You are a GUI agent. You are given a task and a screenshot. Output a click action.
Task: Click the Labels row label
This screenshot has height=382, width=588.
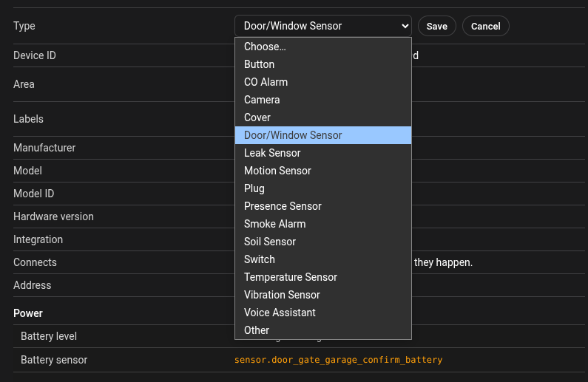pyautogui.click(x=29, y=119)
